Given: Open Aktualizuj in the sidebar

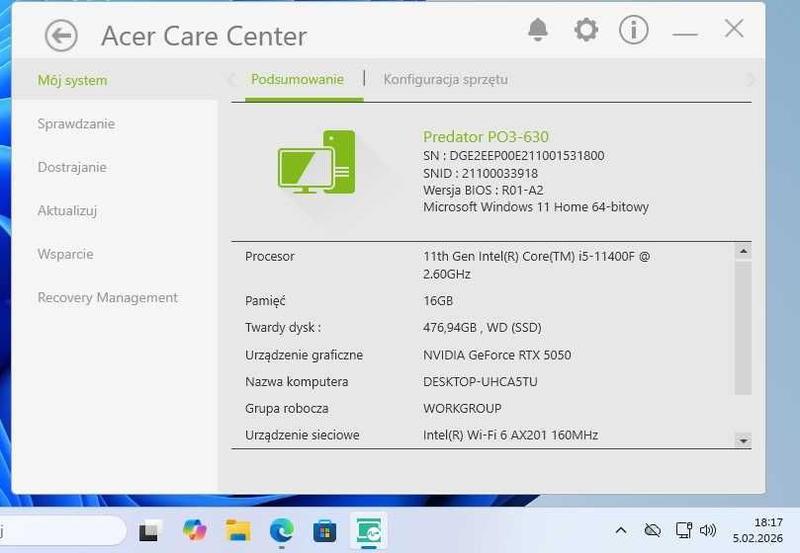Looking at the screenshot, I should 67,211.
